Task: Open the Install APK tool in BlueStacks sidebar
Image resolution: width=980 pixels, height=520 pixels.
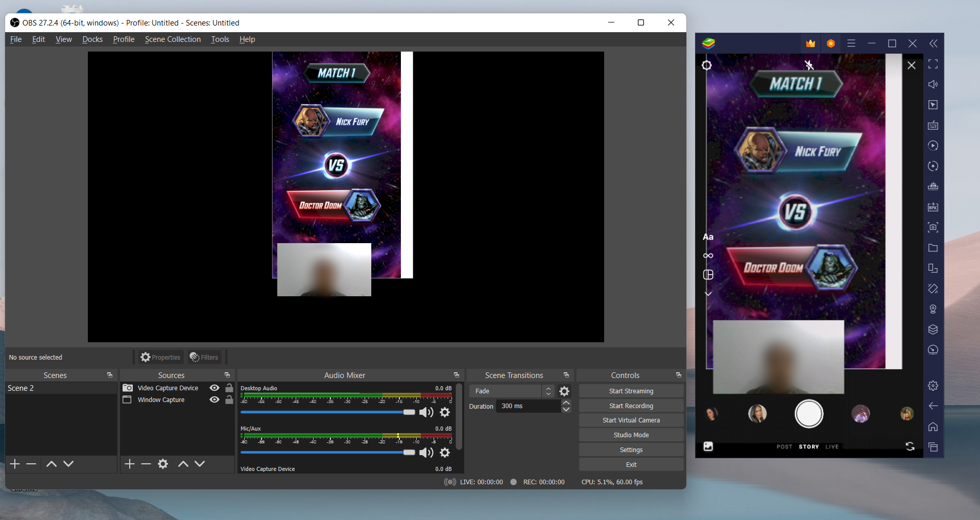Action: [933, 207]
